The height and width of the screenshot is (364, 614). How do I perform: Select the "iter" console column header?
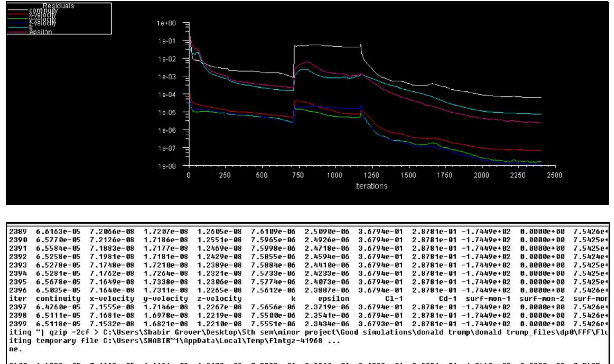(18, 299)
